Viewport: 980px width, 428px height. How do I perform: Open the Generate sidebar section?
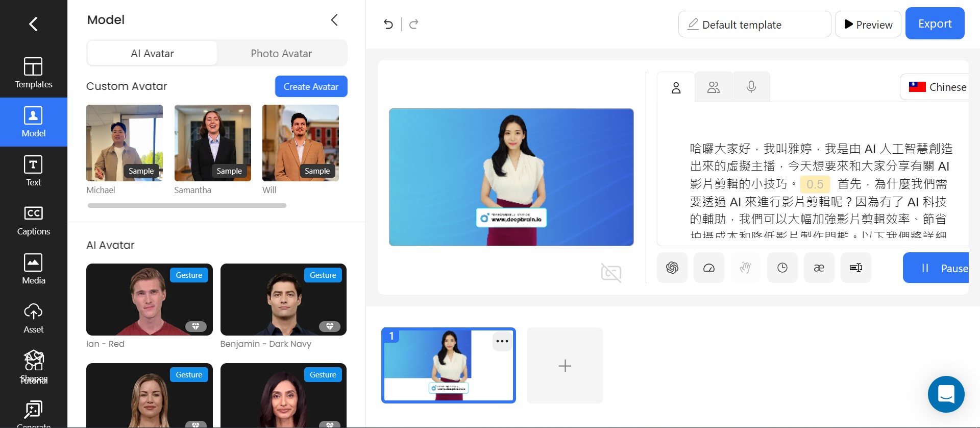[x=34, y=413]
